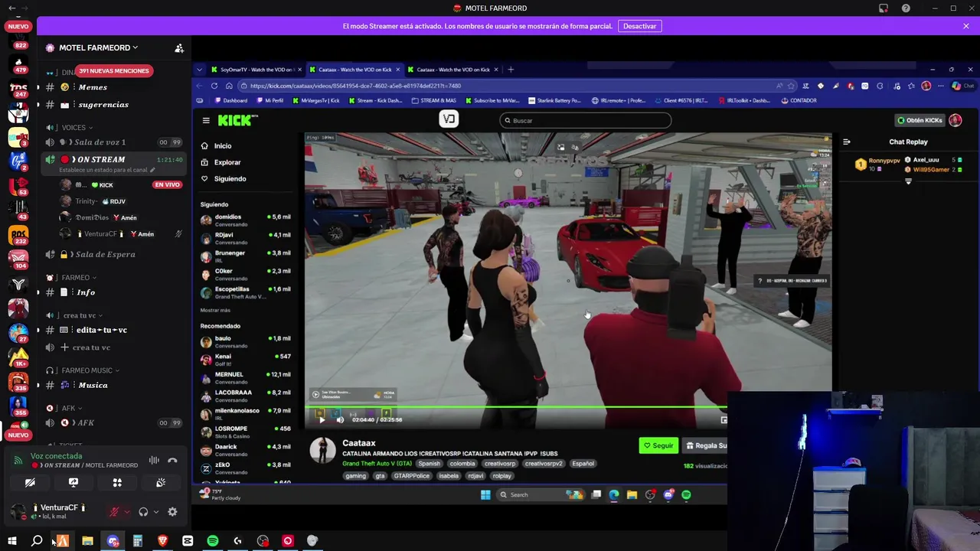Reload the Kick page
The width and height of the screenshot is (980, 551).
pyautogui.click(x=214, y=86)
